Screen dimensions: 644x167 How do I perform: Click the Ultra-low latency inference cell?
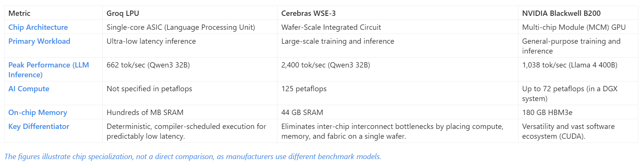point(190,46)
